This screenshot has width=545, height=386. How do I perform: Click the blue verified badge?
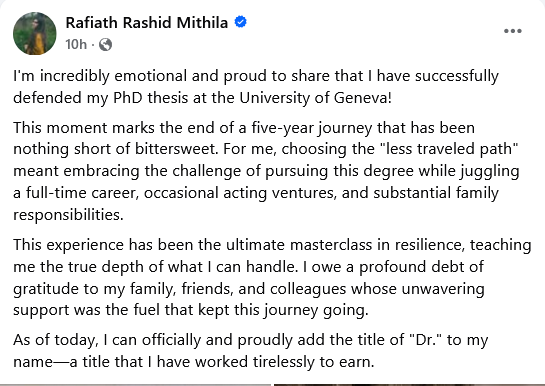(x=241, y=22)
